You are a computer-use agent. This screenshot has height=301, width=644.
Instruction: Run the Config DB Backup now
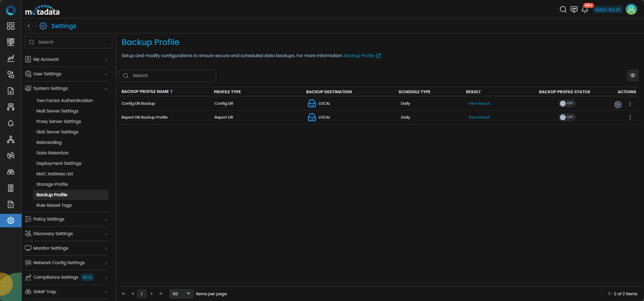618,105
